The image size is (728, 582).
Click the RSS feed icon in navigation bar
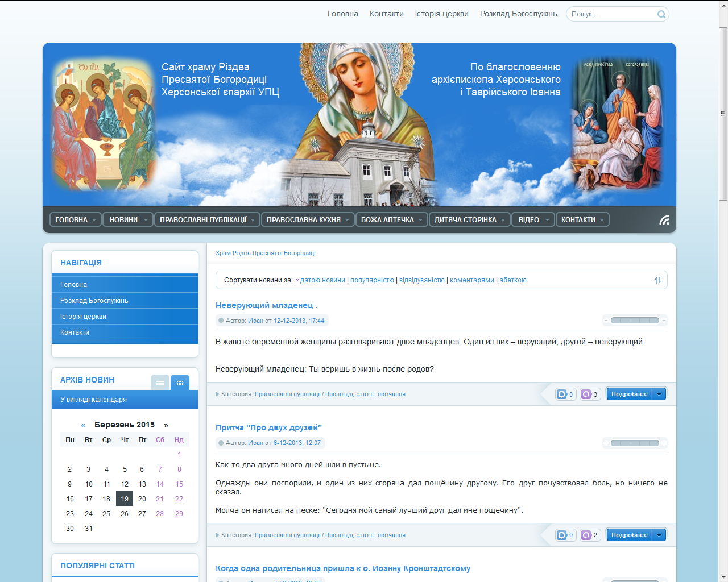(664, 220)
